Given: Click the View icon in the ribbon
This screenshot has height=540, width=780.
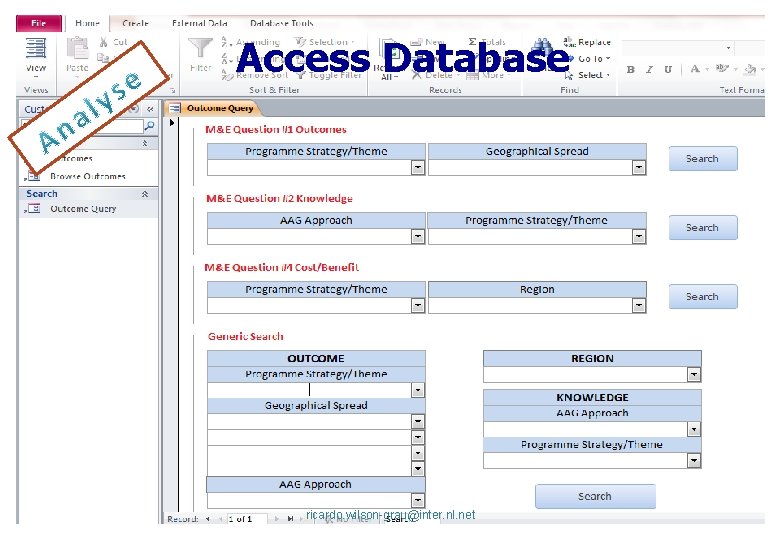Looking at the screenshot, I should [x=36, y=50].
